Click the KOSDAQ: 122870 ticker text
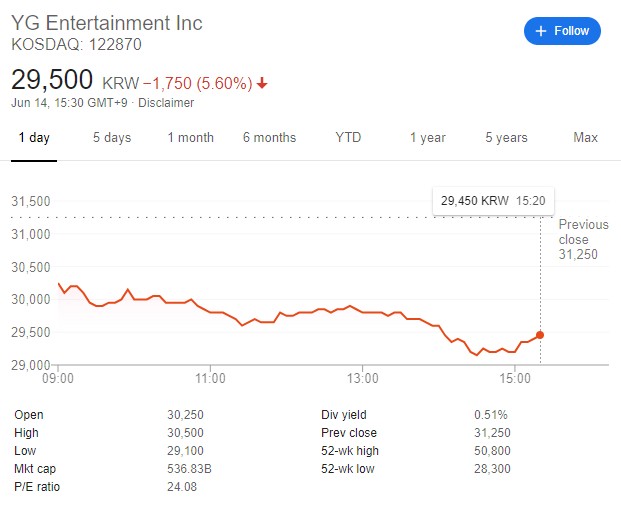The width and height of the screenshot is (621, 506). click(76, 44)
